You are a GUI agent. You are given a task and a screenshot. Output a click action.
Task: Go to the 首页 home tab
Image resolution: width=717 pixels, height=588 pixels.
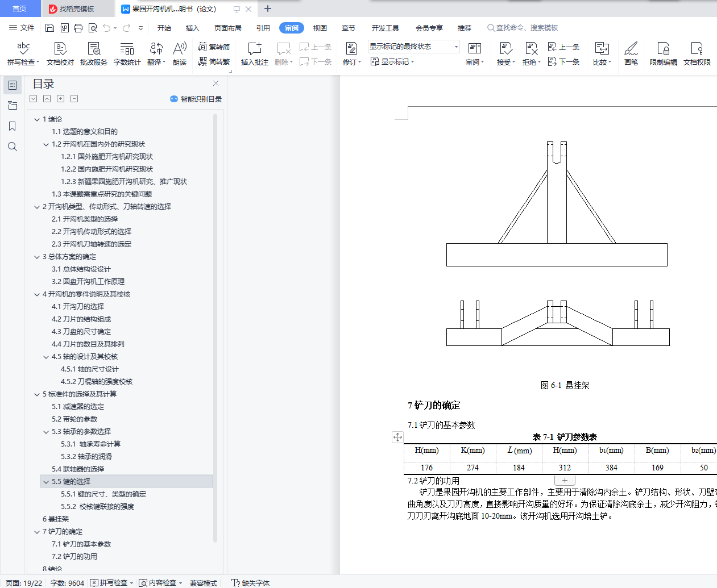tap(19, 9)
